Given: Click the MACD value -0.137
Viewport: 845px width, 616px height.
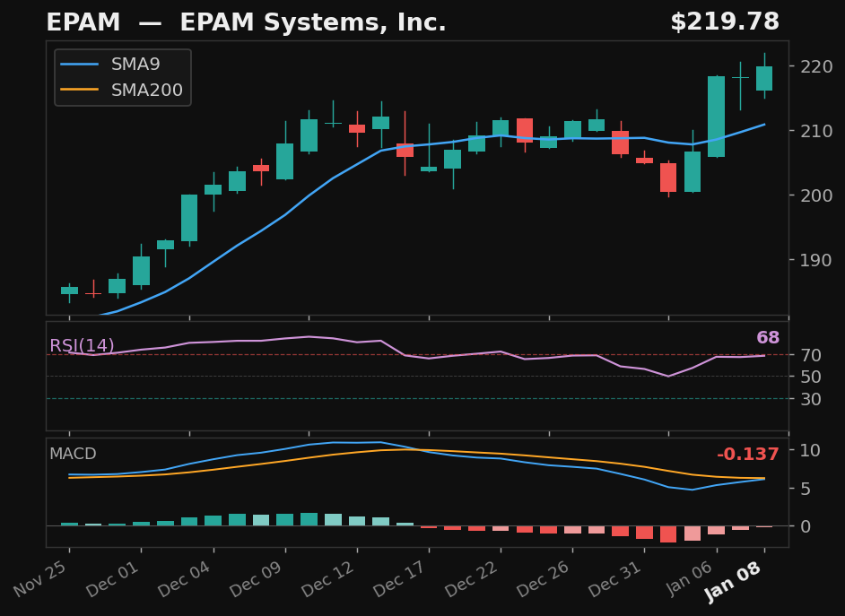Looking at the screenshot, I should [x=748, y=455].
